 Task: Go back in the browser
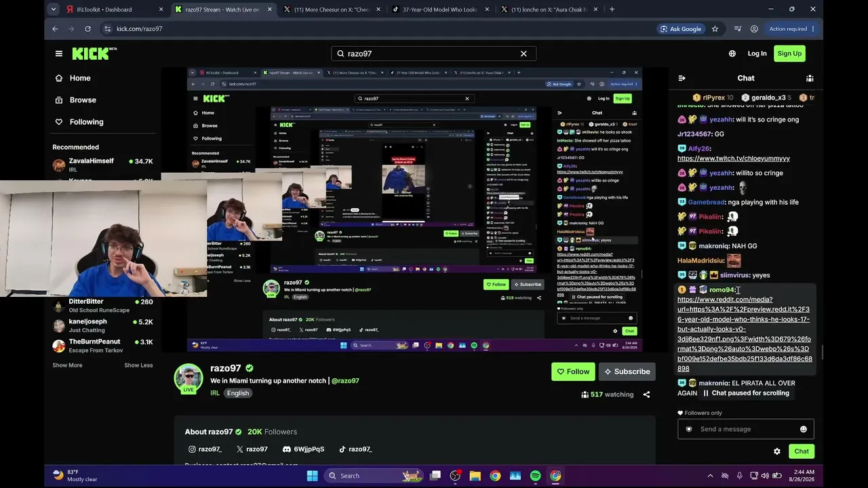(x=55, y=29)
